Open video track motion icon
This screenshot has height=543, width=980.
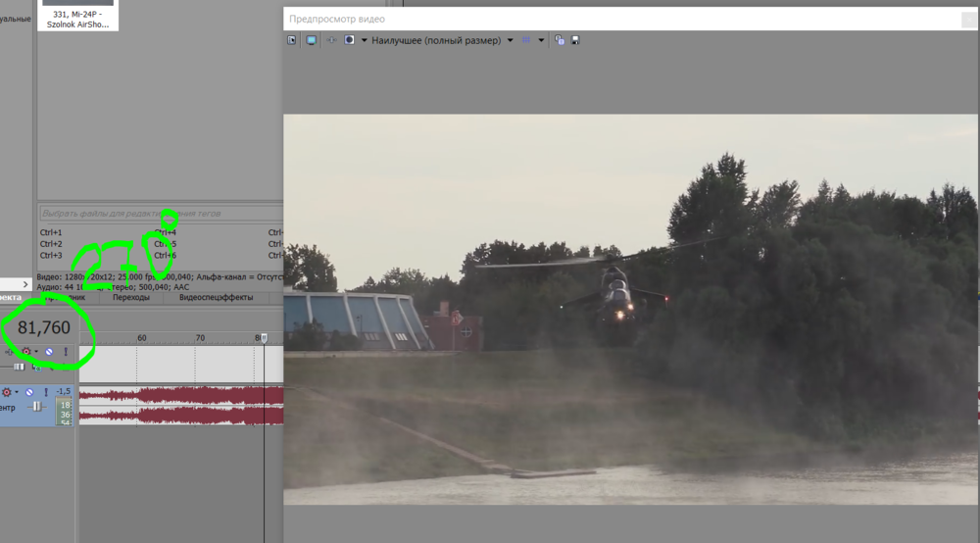[10, 352]
